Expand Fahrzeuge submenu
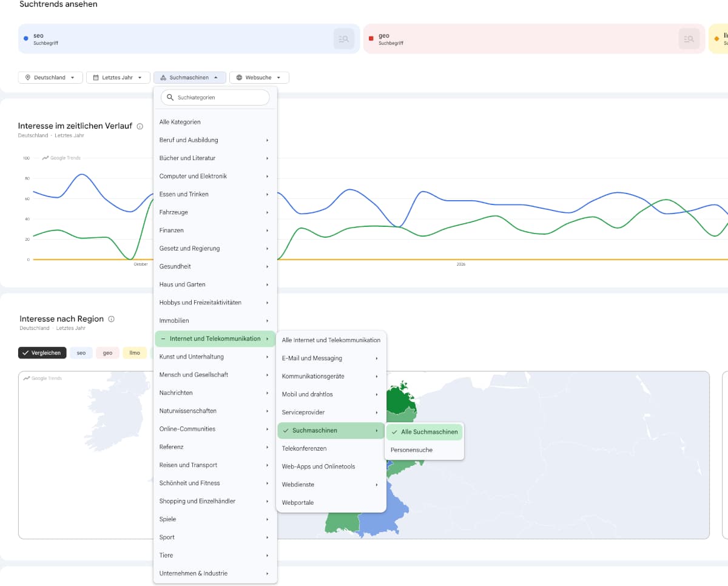Viewport: 728px width, 586px height. tap(215, 212)
